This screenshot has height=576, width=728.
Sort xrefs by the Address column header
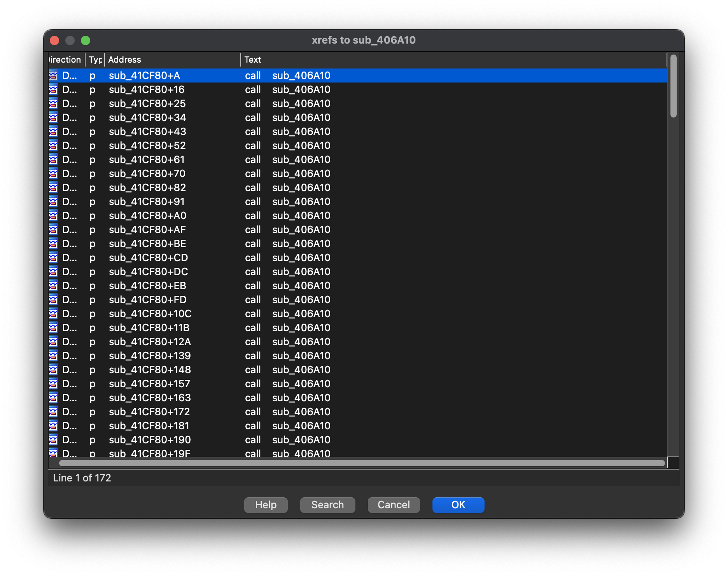[x=173, y=60]
